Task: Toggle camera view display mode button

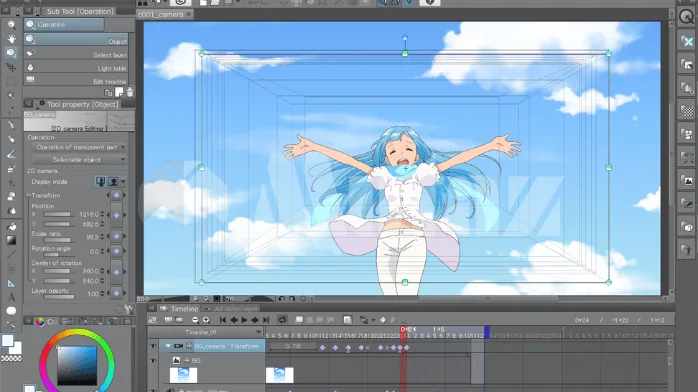Action: click(x=114, y=182)
